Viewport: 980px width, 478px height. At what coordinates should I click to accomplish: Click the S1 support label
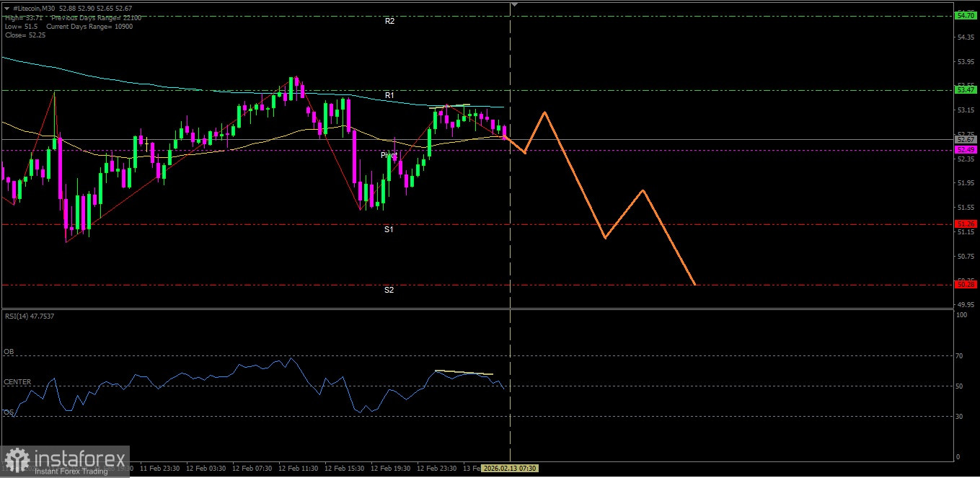[389, 229]
